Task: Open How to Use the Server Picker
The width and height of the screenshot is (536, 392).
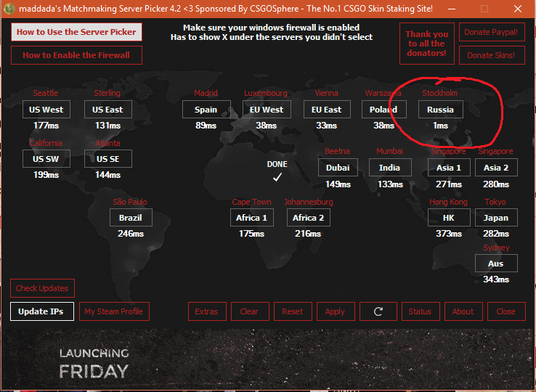Action: coord(76,32)
